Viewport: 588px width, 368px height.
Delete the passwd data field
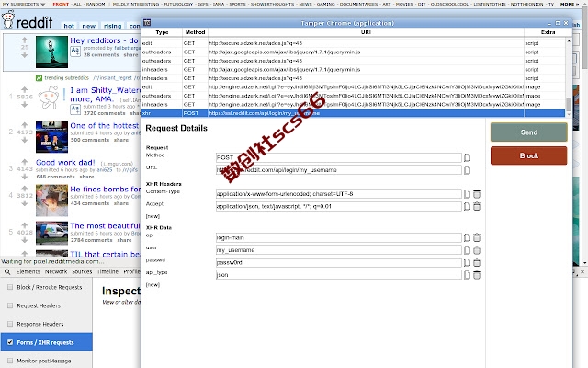pyautogui.click(x=477, y=262)
